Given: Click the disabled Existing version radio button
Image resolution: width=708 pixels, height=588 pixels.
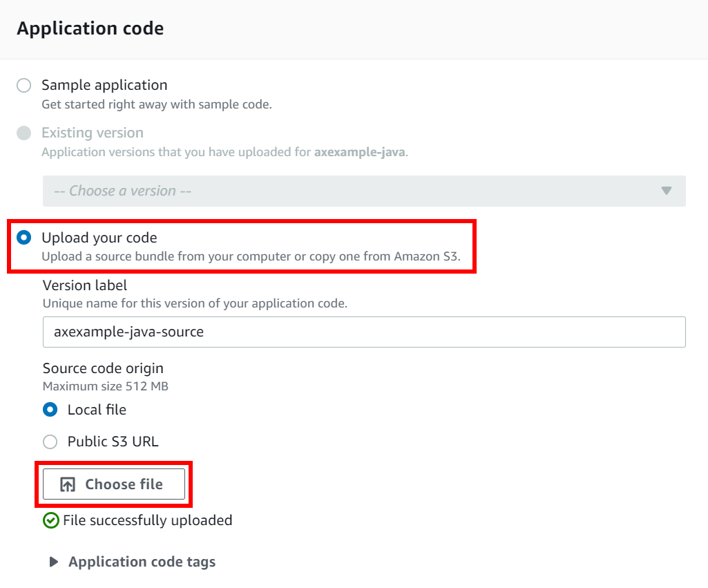Looking at the screenshot, I should (x=23, y=133).
